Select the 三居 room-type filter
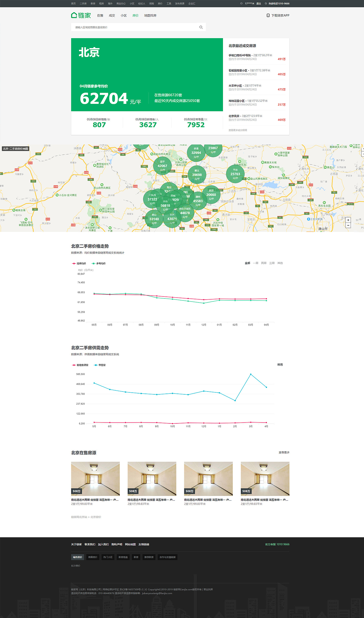This screenshot has height=618, width=364. coord(272,263)
